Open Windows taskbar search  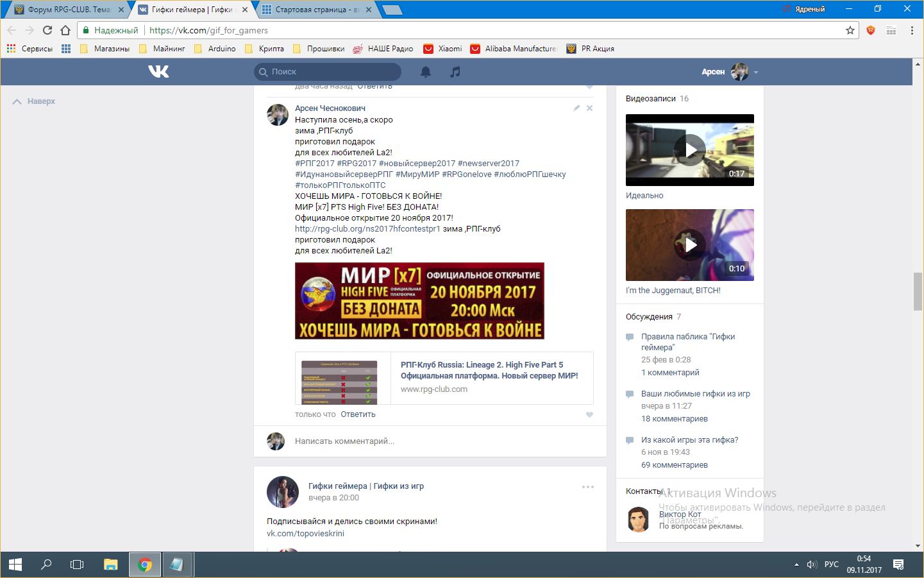[46, 565]
